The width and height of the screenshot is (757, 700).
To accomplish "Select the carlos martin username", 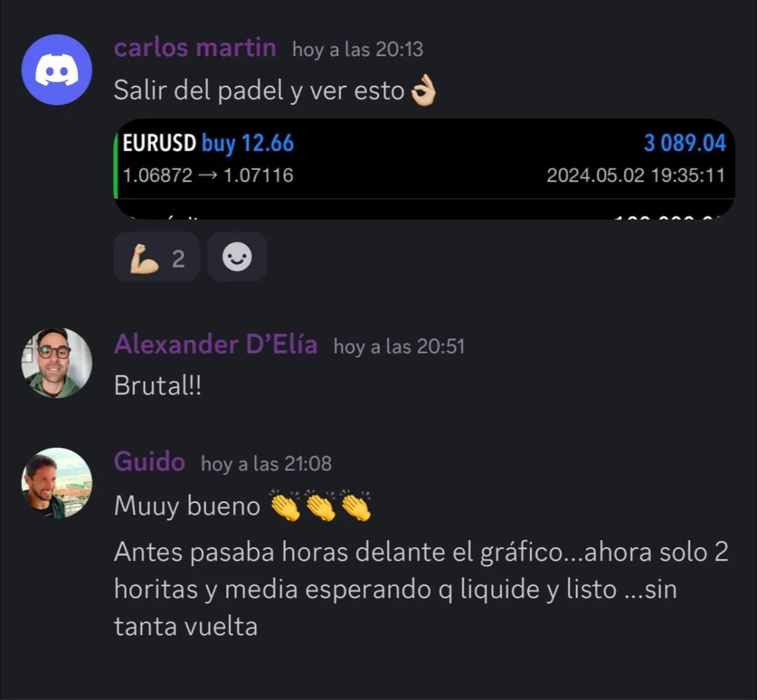I will click(195, 48).
